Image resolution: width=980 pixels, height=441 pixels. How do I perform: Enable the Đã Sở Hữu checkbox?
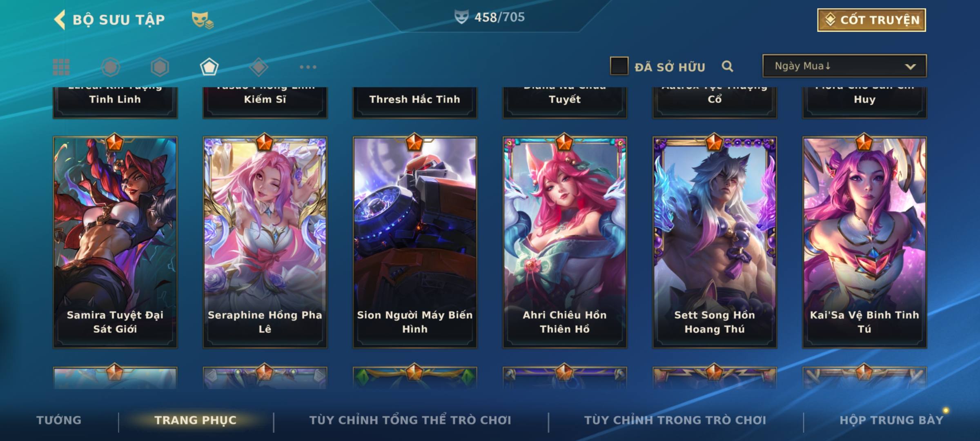(619, 66)
